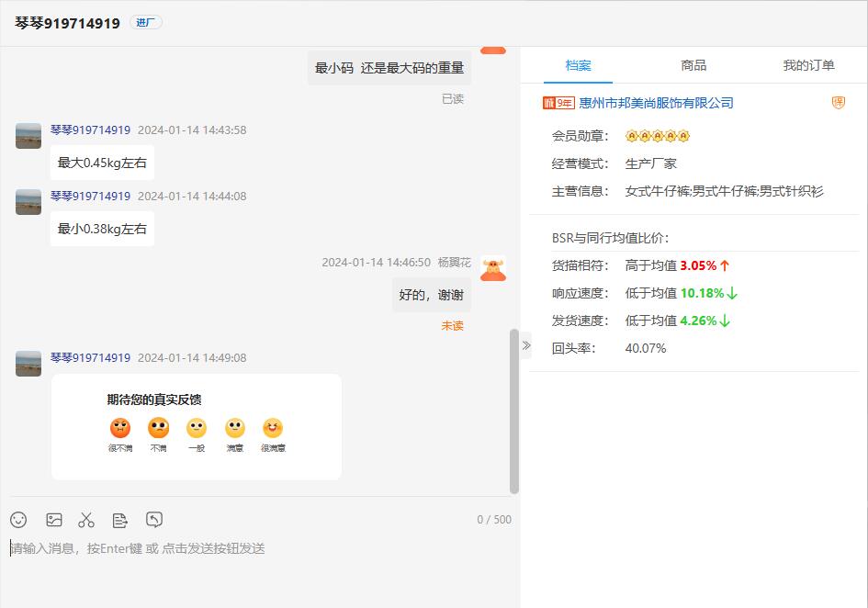This screenshot has height=608, width=868.
Task: Open the emoji picker in message toolbar
Action: pos(18,520)
